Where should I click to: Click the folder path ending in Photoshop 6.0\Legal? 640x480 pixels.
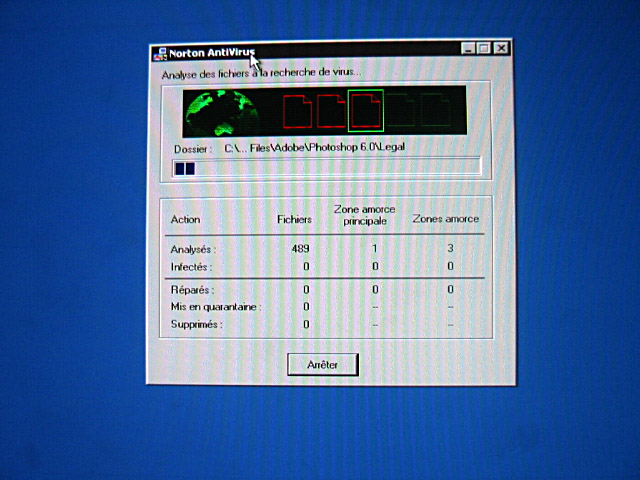315,147
